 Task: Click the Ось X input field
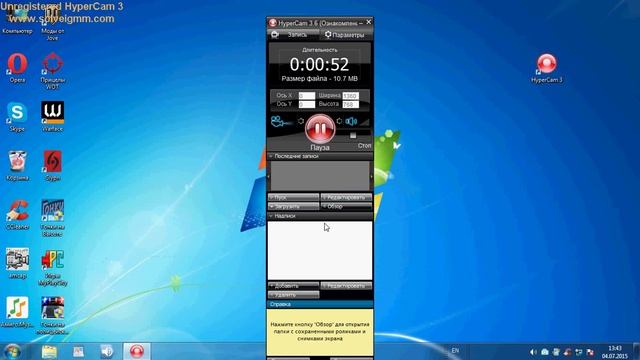click(307, 96)
